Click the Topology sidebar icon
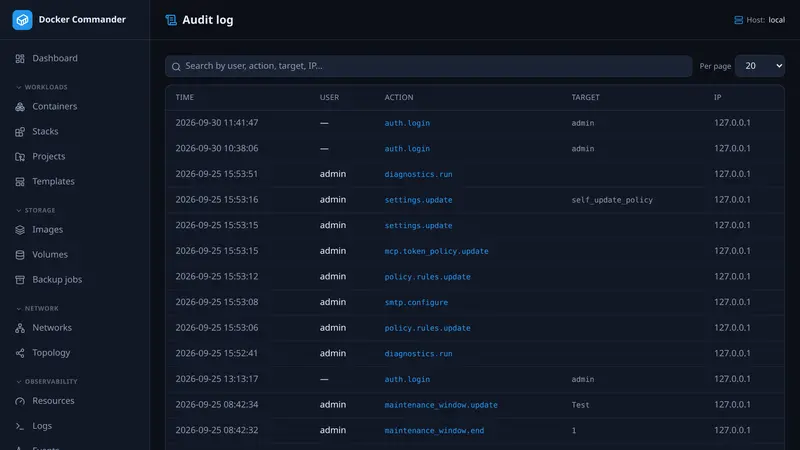 click(20, 353)
